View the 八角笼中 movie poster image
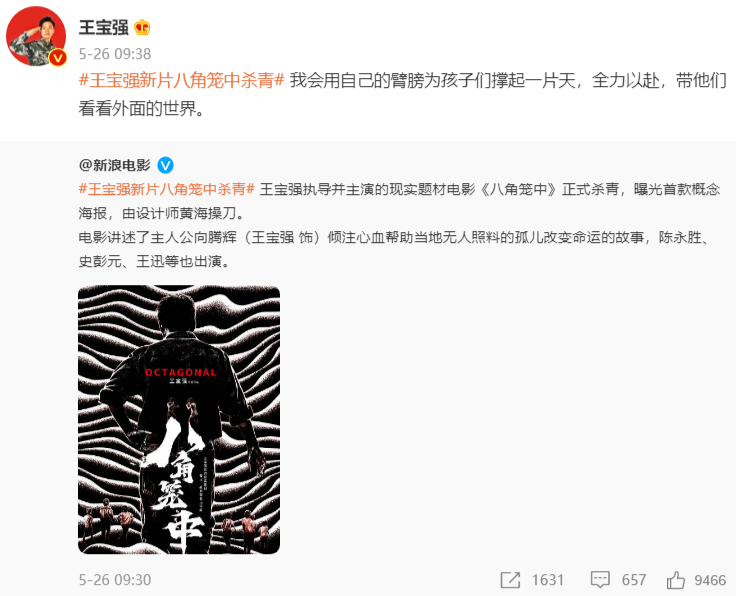Screen dimensions: 736x596 pyautogui.click(x=179, y=420)
